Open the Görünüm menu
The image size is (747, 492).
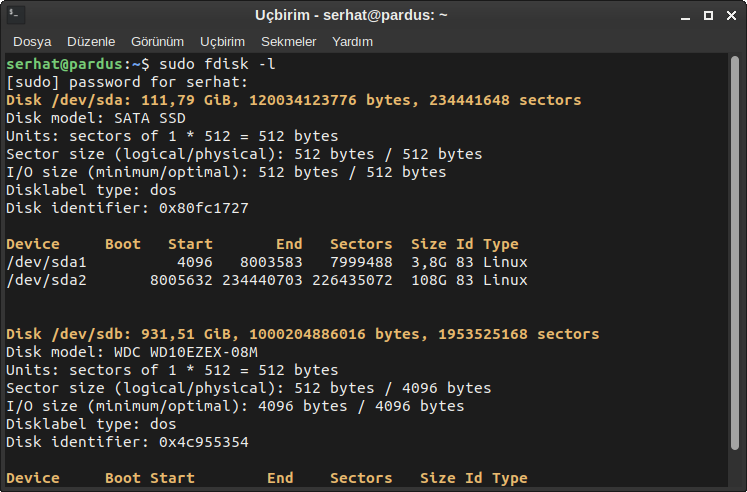(158, 42)
